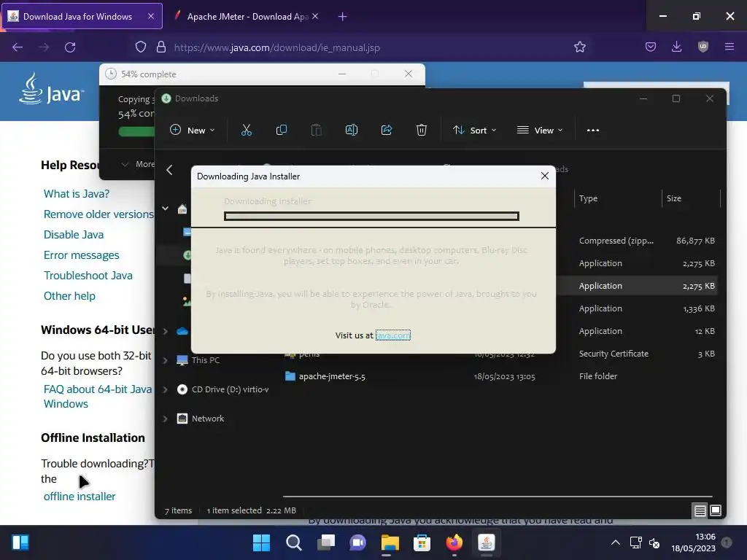Image resolution: width=747 pixels, height=560 pixels.
Task: Close the Apache JMeter tab
Action: pyautogui.click(x=315, y=16)
